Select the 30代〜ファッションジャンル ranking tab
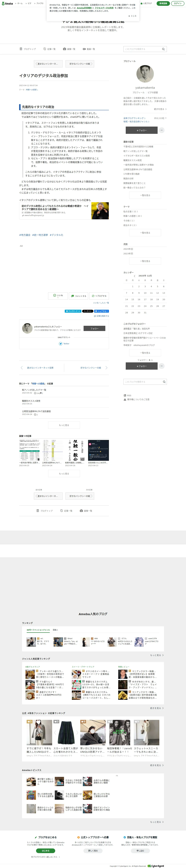This screenshot has width=186, height=868. click(x=38, y=630)
